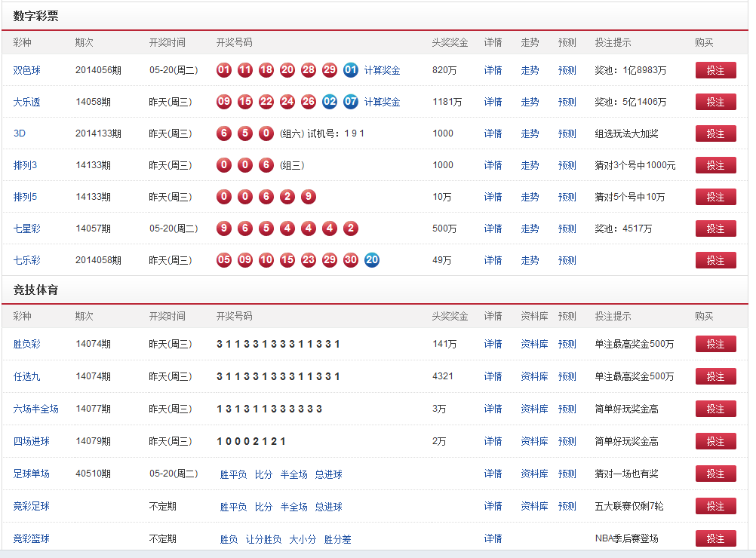Open the 走势 chart for 3D

click(530, 133)
